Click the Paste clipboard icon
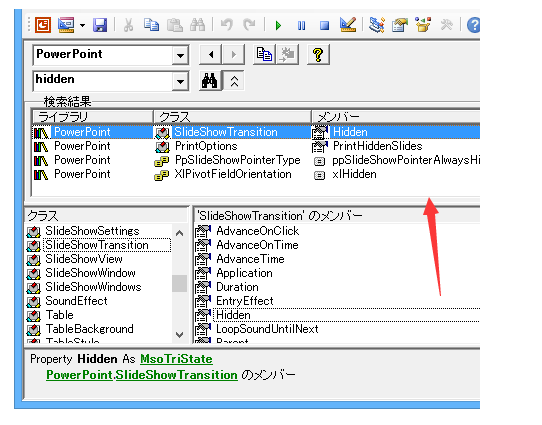Viewport: 542px width, 425px height. 175,25
